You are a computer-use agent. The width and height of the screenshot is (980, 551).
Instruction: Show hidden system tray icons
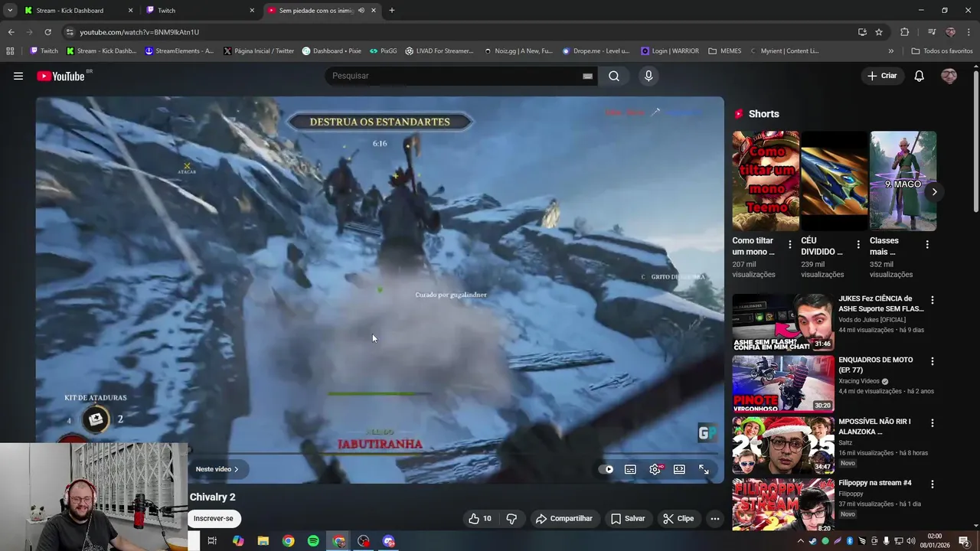click(x=801, y=541)
